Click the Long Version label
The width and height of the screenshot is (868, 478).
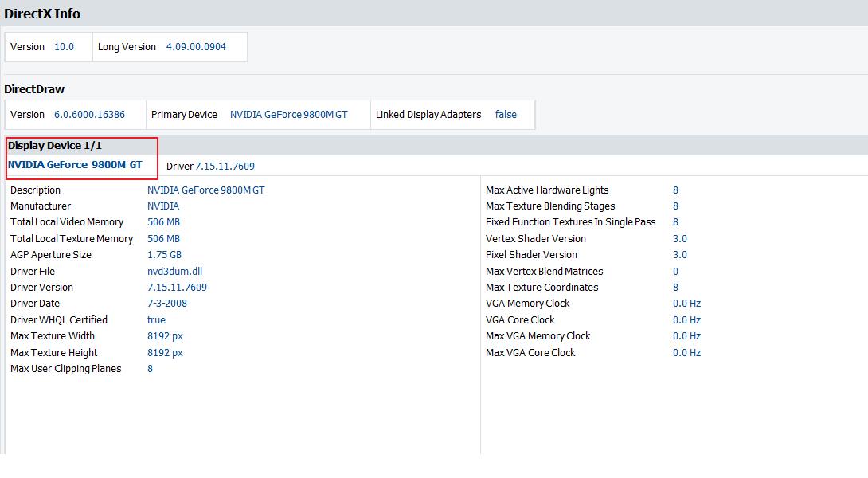pyautogui.click(x=127, y=46)
